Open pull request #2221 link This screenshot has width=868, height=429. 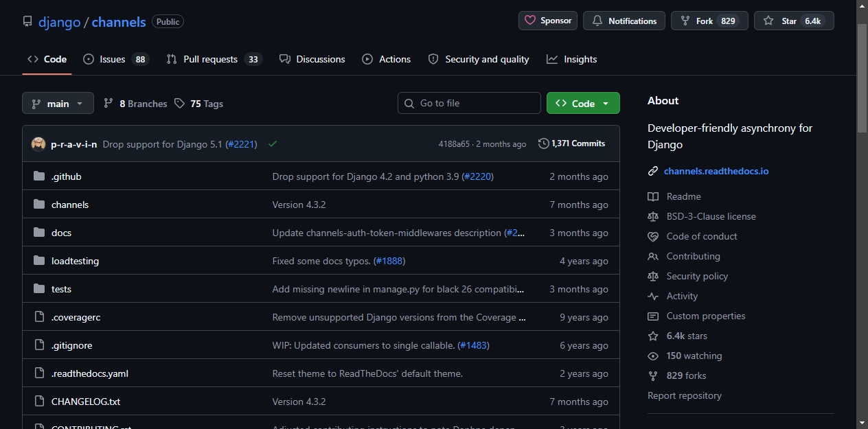tap(241, 144)
